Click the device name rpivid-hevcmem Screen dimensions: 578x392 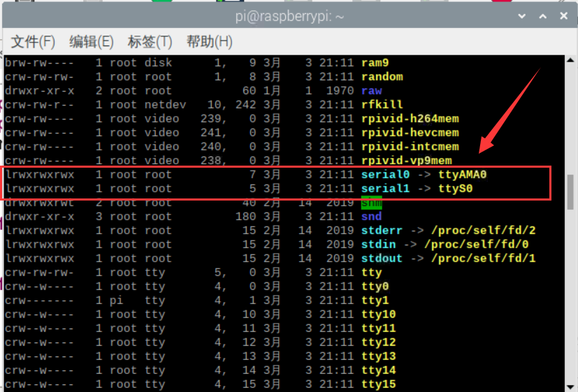click(410, 133)
